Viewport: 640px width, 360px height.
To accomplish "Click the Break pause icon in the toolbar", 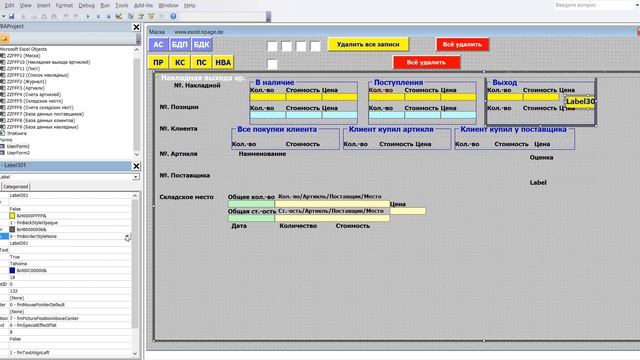I will (x=98, y=16).
